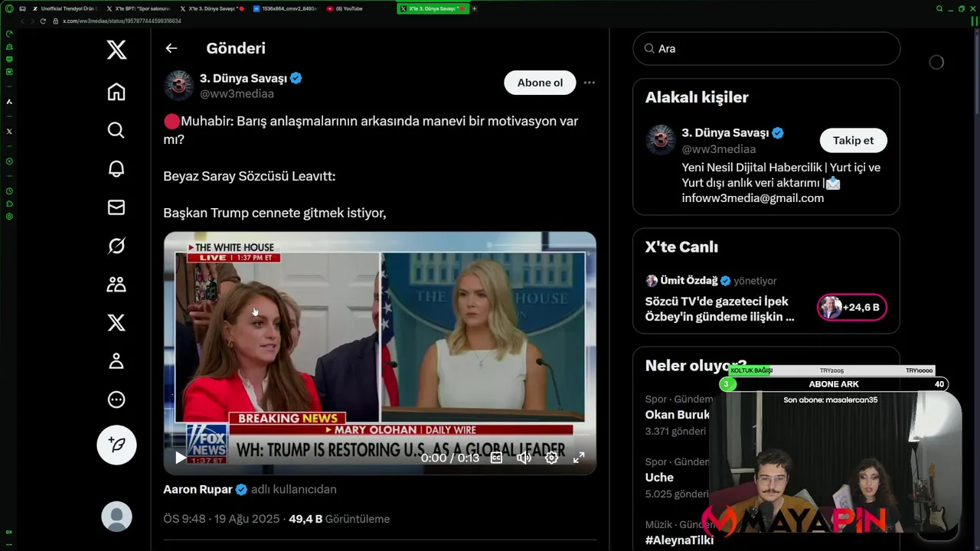Mute the video with speaker icon
Image resolution: width=980 pixels, height=551 pixels.
[524, 458]
